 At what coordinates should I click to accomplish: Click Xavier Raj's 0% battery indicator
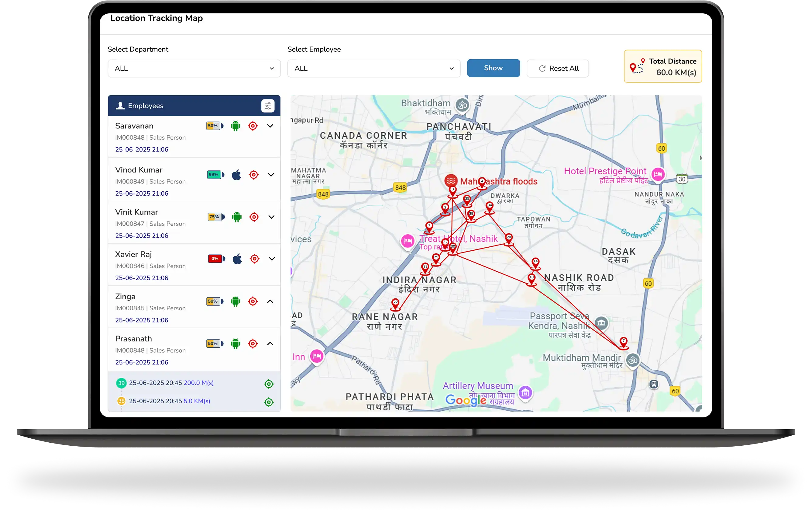(216, 259)
